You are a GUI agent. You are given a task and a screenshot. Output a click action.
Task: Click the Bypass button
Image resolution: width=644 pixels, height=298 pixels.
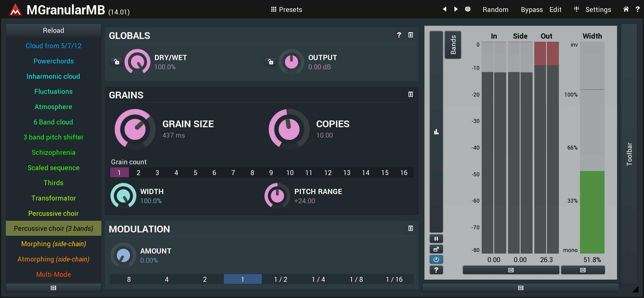tap(532, 10)
